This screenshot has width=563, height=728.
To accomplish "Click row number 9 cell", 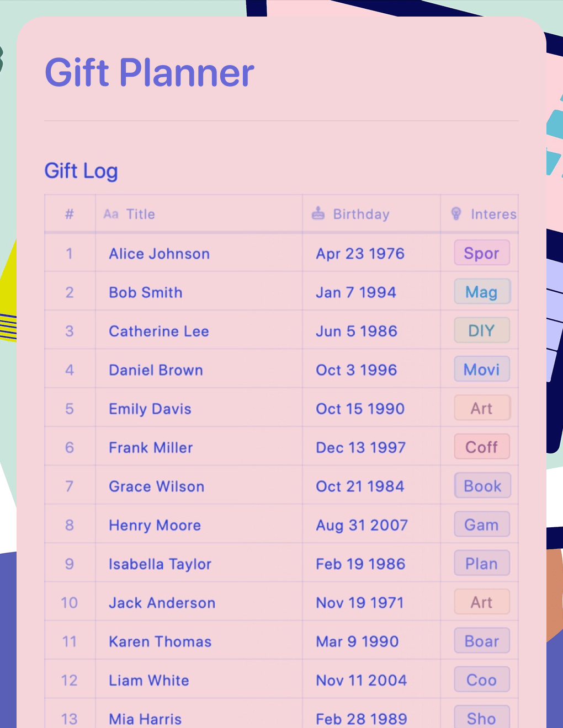I will click(x=70, y=564).
